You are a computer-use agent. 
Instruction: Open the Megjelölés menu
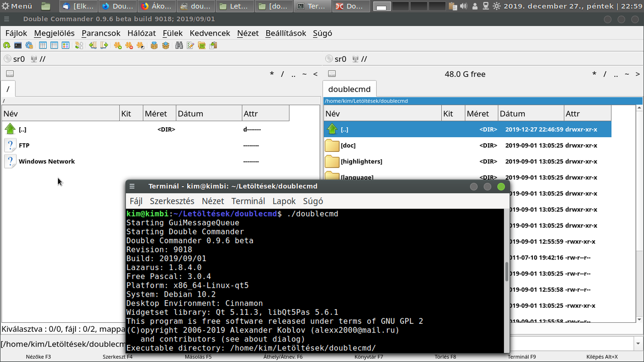click(54, 33)
